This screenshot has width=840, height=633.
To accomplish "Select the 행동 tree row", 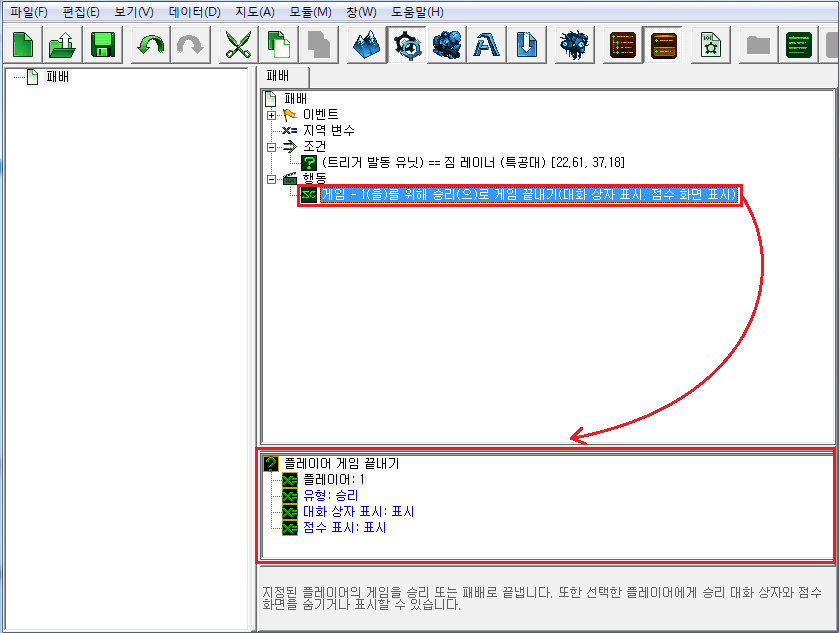I will 314,178.
